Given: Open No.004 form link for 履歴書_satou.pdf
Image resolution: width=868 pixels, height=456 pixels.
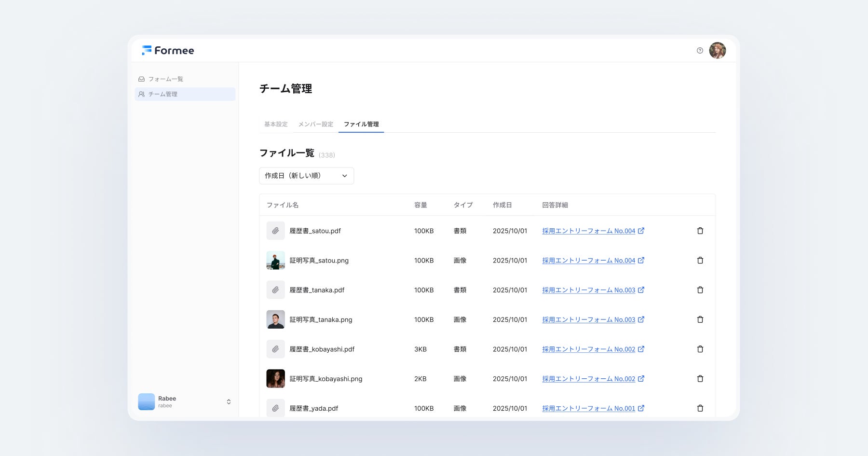Looking at the screenshot, I should pos(593,231).
